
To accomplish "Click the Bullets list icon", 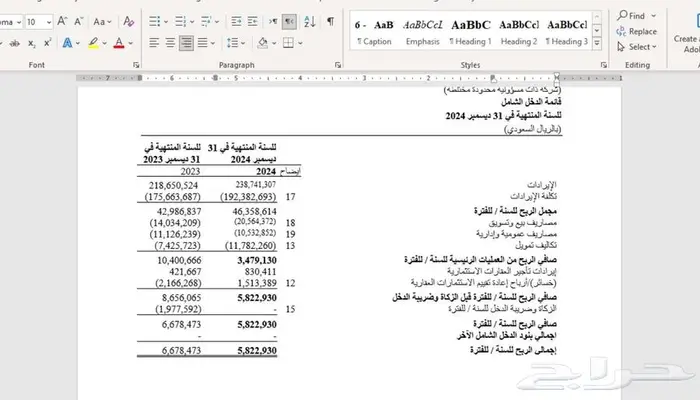I will click(x=154, y=21).
